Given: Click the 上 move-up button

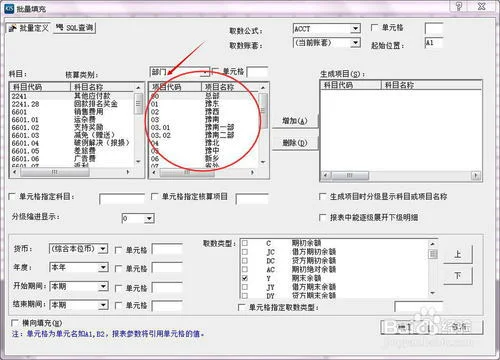Looking at the screenshot, I should click(x=458, y=254).
